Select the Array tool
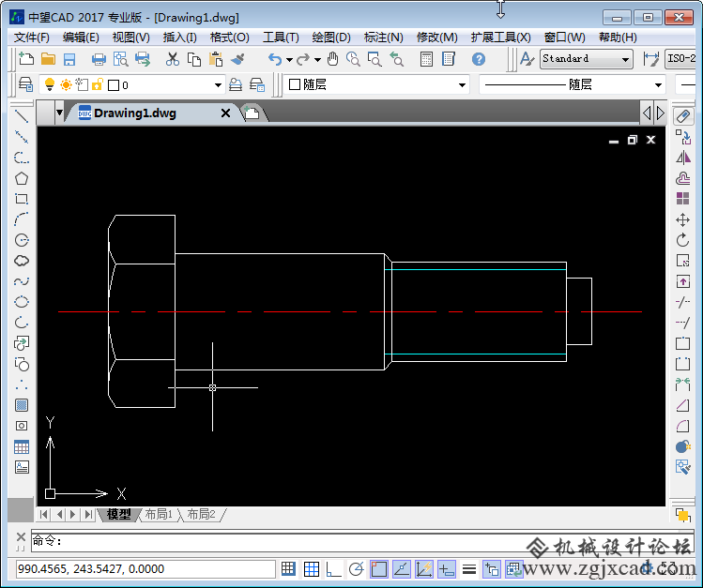 point(683,199)
